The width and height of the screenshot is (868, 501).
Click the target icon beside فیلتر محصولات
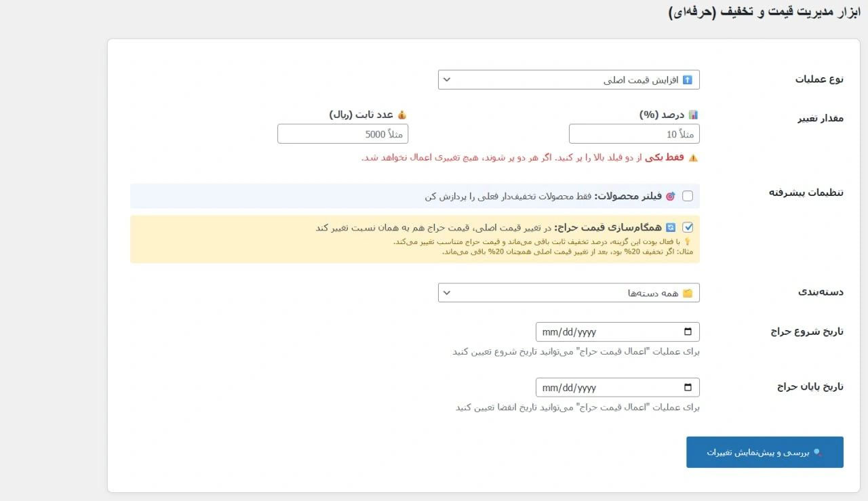(x=670, y=197)
